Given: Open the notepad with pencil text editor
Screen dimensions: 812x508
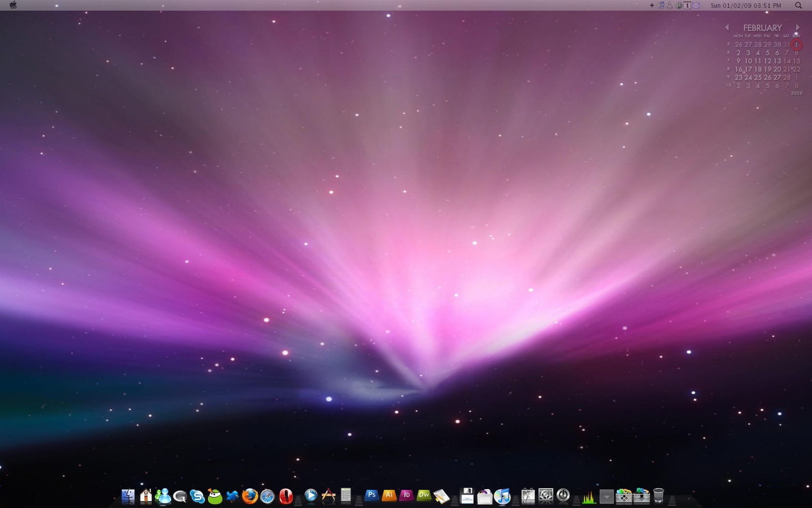Looking at the screenshot, I should pos(442,496).
